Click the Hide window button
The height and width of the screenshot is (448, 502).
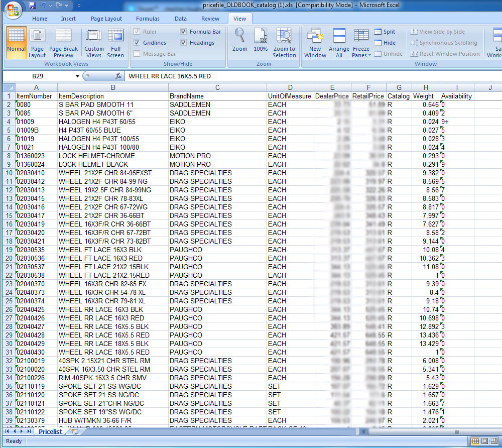(385, 43)
